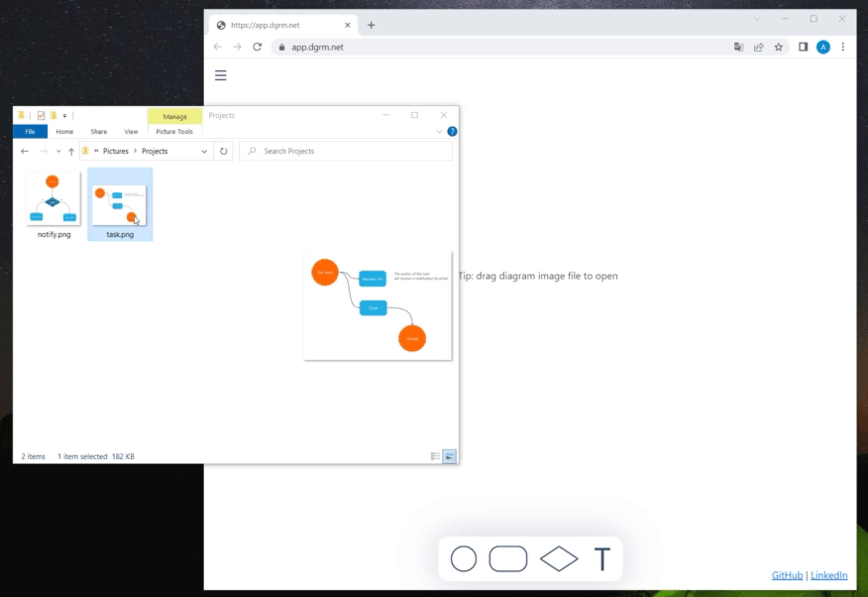Click the task.png file name
868x597 pixels.
[x=120, y=234]
